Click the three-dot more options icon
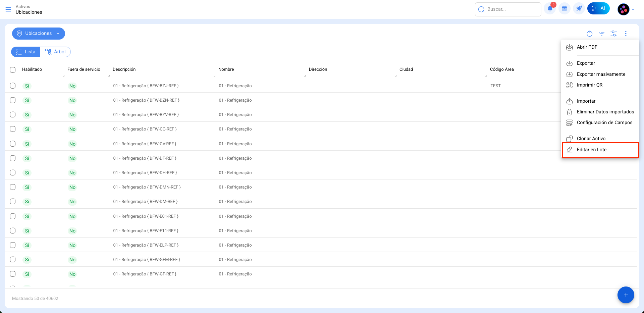 coord(626,34)
